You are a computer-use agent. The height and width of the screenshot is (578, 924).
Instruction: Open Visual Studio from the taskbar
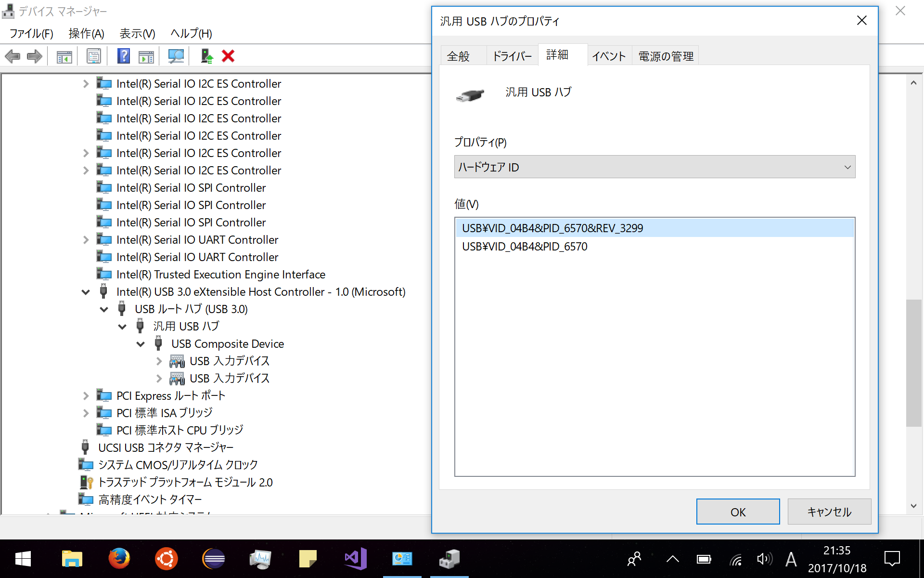pos(355,559)
